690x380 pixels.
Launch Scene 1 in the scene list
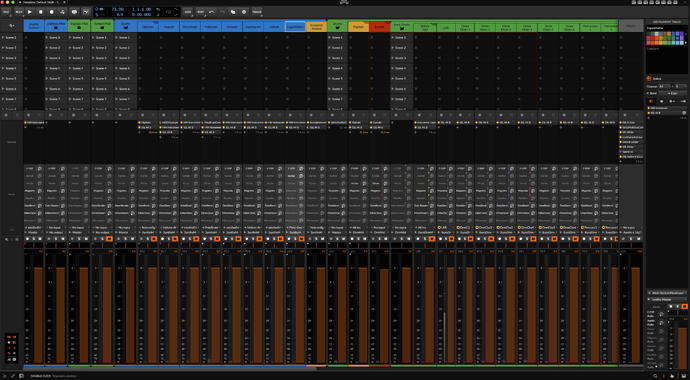coord(11,37)
